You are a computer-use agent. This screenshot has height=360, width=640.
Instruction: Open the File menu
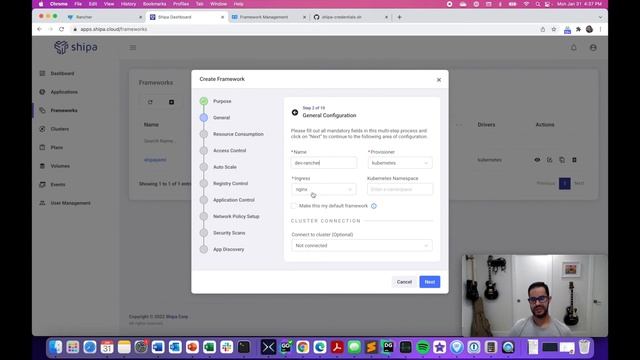point(78,4)
